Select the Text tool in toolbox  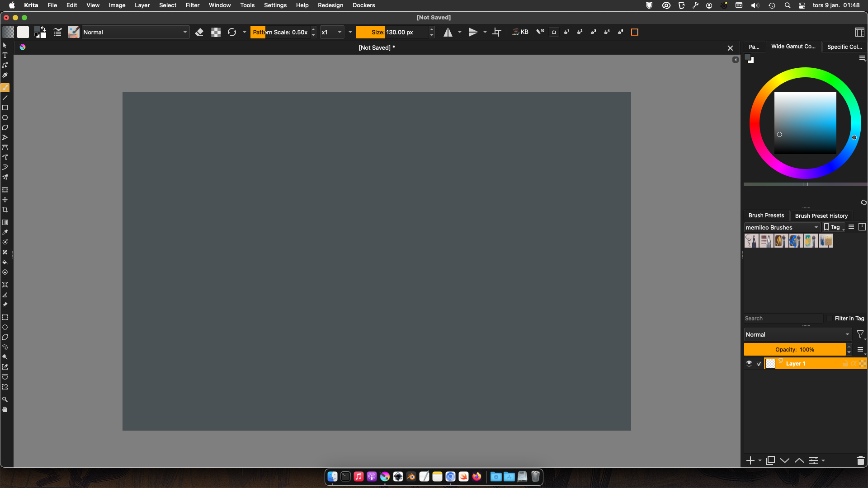tap(5, 56)
